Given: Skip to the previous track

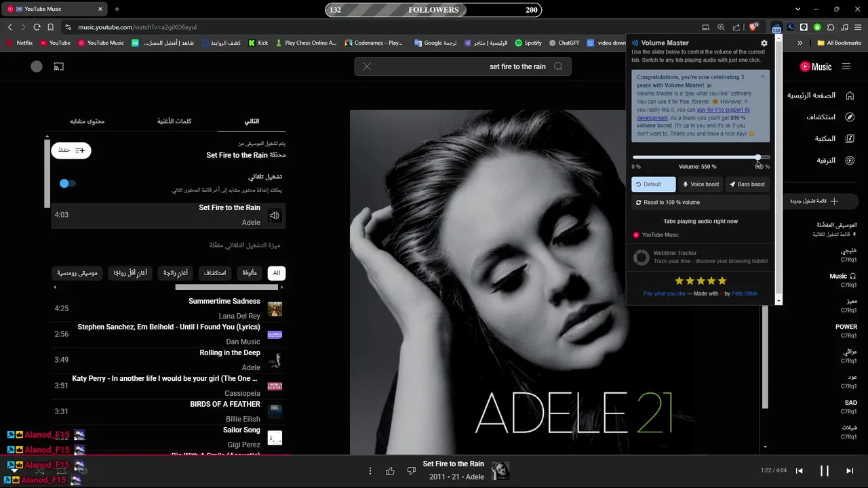Looking at the screenshot, I should (x=799, y=471).
